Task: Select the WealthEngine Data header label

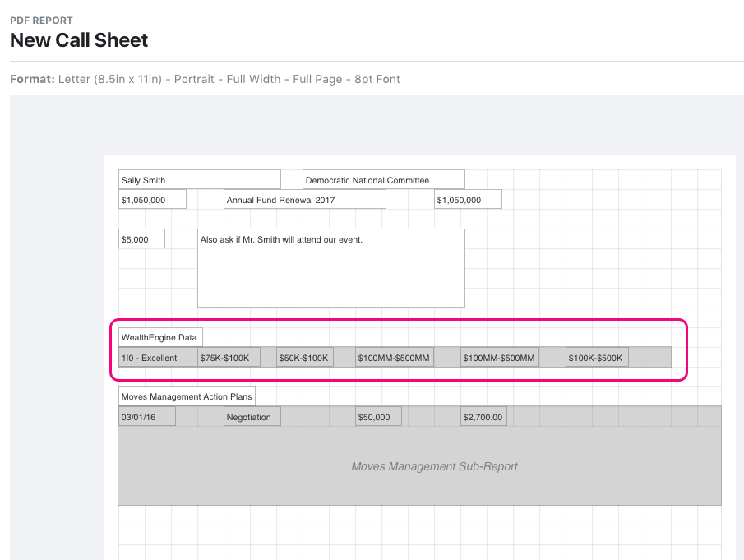Action: [x=159, y=336]
